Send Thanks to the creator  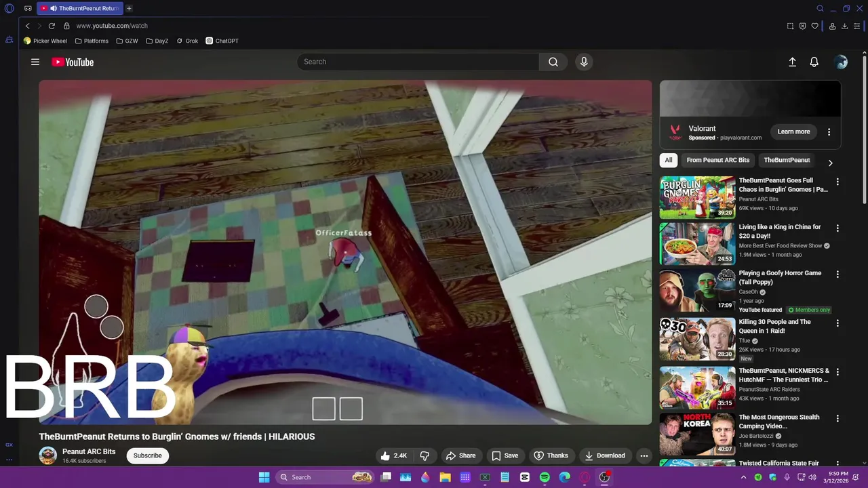[x=551, y=455]
